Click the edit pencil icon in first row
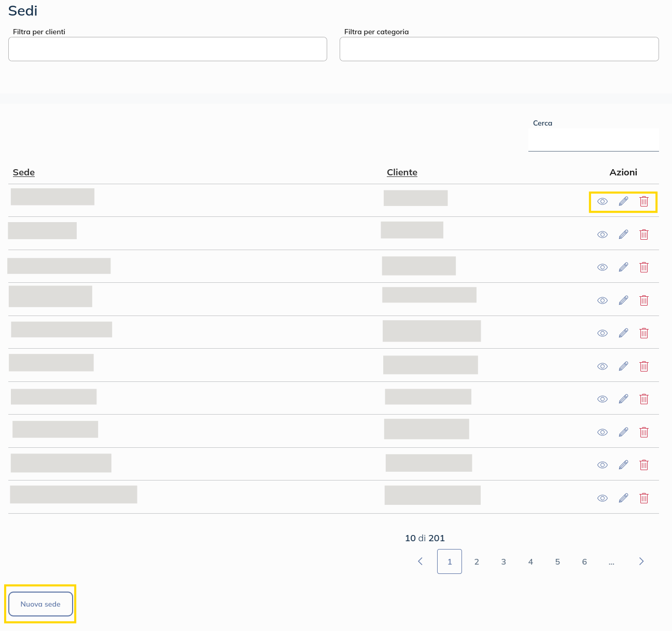 tap(623, 201)
